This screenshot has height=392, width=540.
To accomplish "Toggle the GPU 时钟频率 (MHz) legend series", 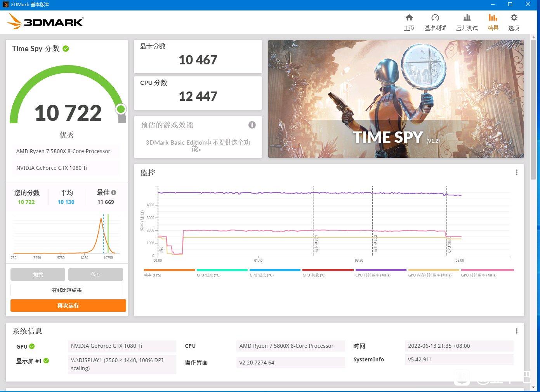I will (x=487, y=273).
